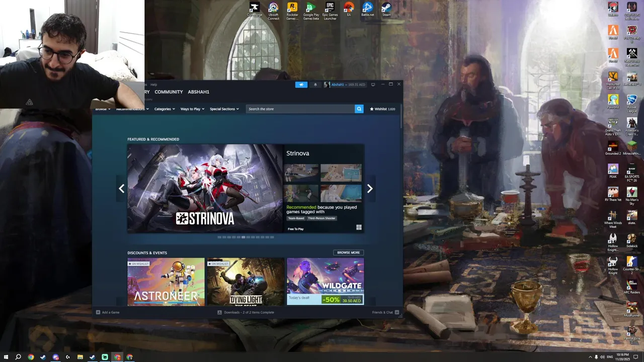Select the RV There Yet desktop icon
This screenshot has height=362, width=644.
tap(613, 194)
